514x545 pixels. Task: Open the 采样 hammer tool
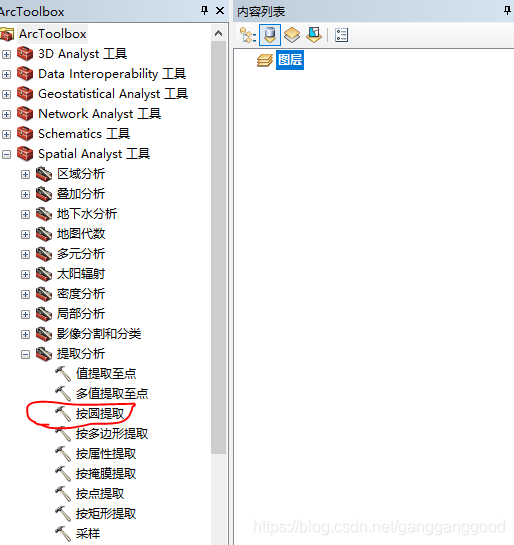(88, 534)
